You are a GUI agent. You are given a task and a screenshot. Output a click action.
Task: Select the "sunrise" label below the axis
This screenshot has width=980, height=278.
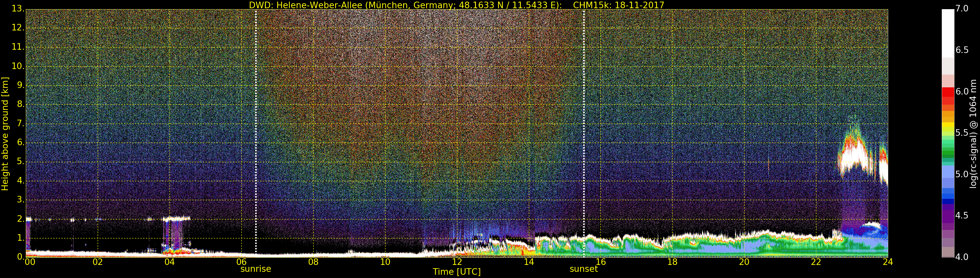tap(256, 269)
